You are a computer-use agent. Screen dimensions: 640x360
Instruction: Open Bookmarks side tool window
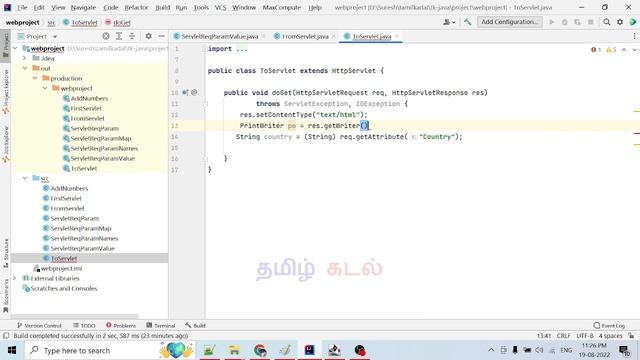tap(5, 296)
